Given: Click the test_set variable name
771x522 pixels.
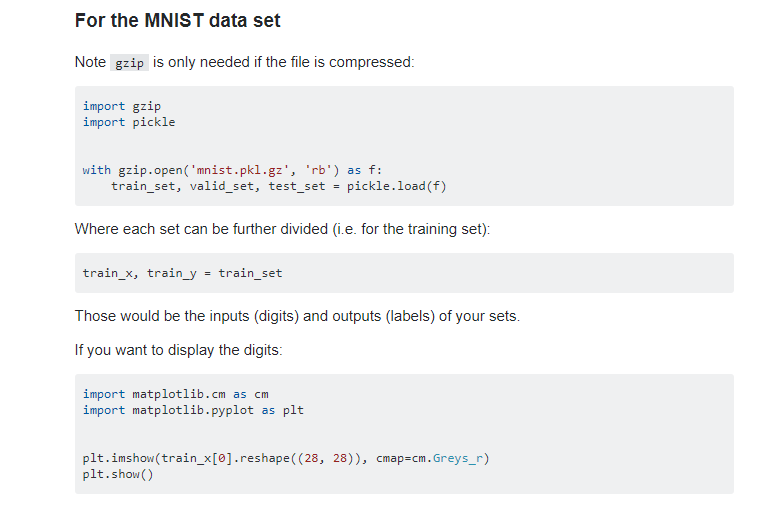Looking at the screenshot, I should pos(297,186).
